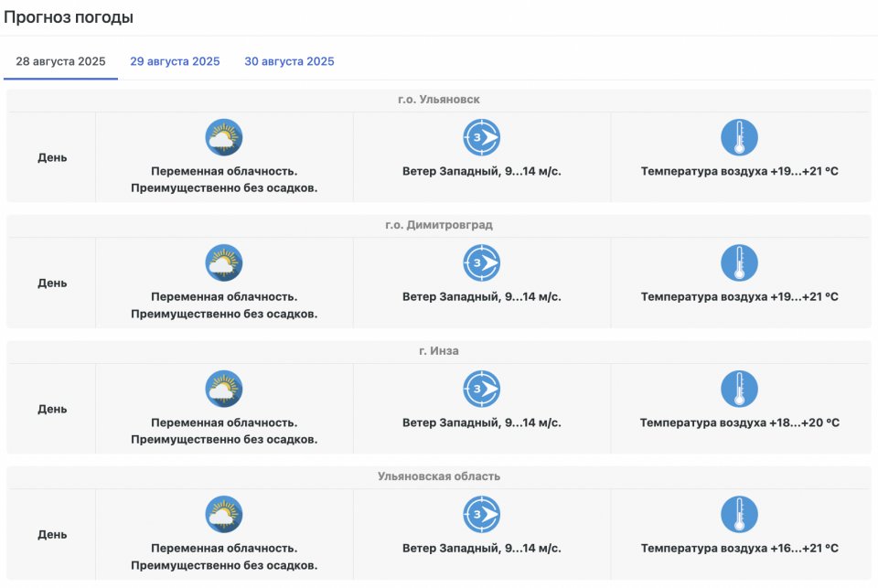Viewport: 878px width, 588px height.
Task: Click the thermometer icon for Димитровград
Action: pyautogui.click(x=739, y=263)
